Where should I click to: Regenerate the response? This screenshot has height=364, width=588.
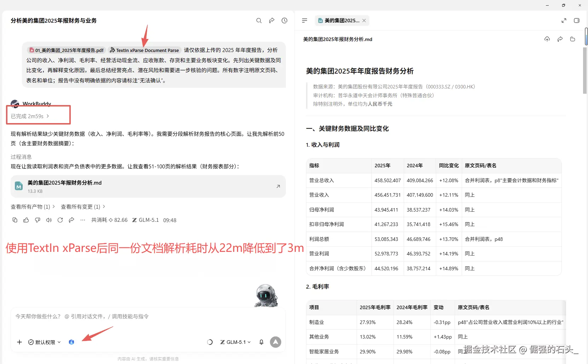tap(60, 220)
